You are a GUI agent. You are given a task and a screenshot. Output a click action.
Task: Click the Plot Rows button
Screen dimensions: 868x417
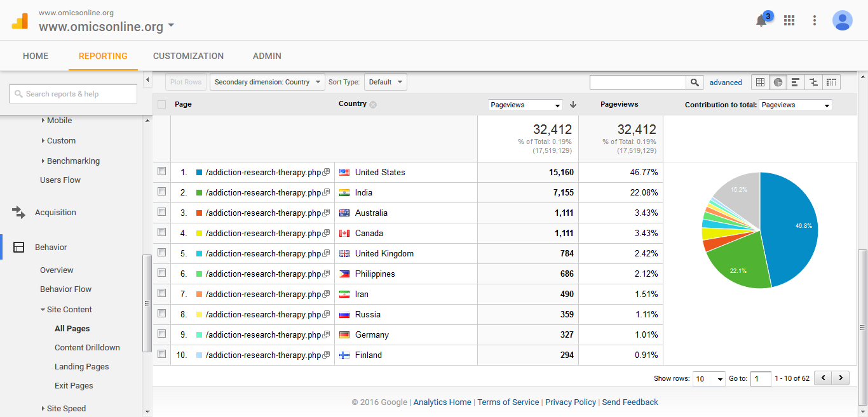(186, 82)
